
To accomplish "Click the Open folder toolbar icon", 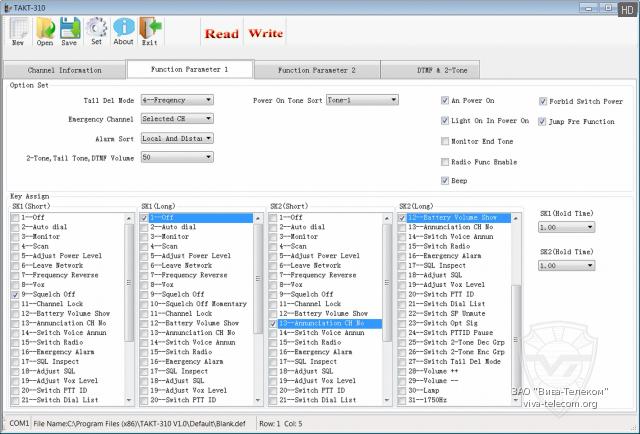I will pyautogui.click(x=45, y=31).
